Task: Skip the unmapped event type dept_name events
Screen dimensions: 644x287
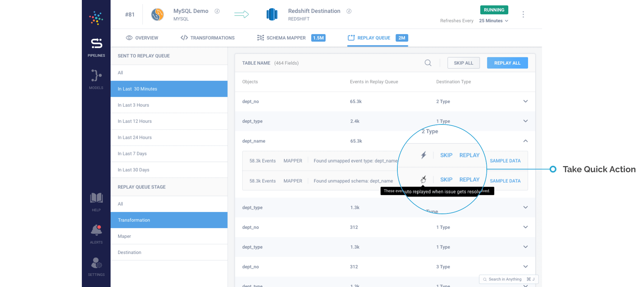Action: pos(446,155)
